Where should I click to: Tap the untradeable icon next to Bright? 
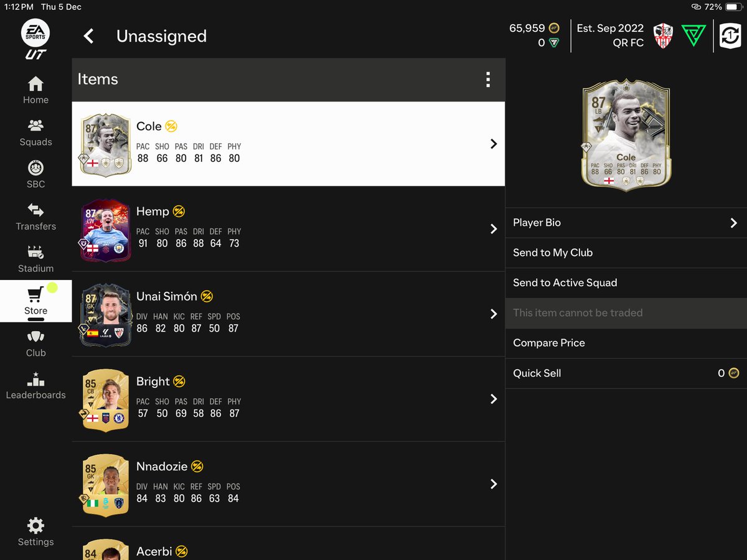tap(179, 381)
